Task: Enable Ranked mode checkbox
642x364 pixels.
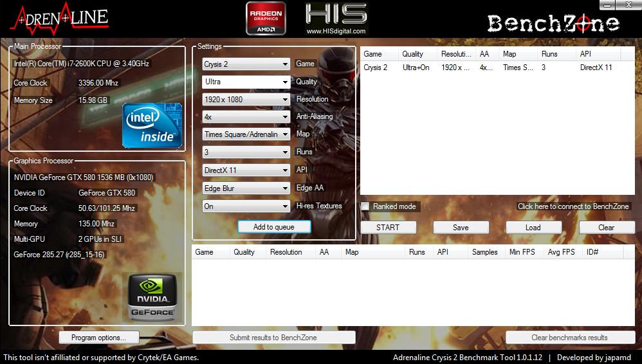Action: pos(365,206)
